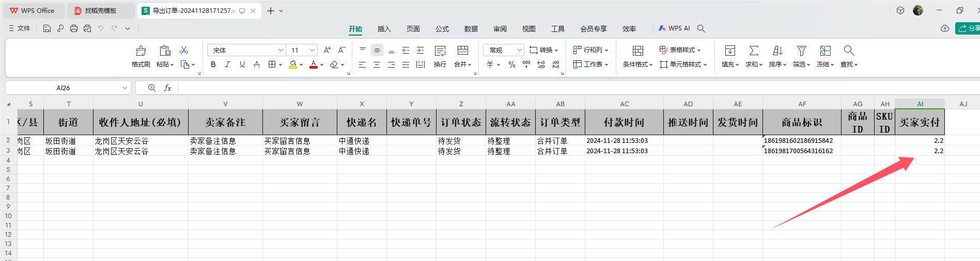Open 单元格样式 cell styles
Screen dimensions: 980x261
(x=683, y=64)
